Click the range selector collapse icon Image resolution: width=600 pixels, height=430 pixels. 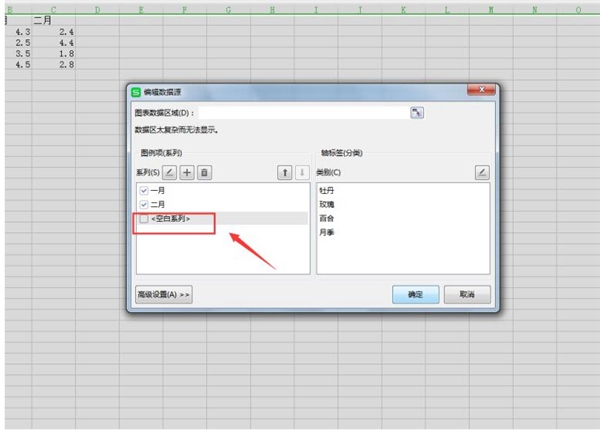pos(417,113)
